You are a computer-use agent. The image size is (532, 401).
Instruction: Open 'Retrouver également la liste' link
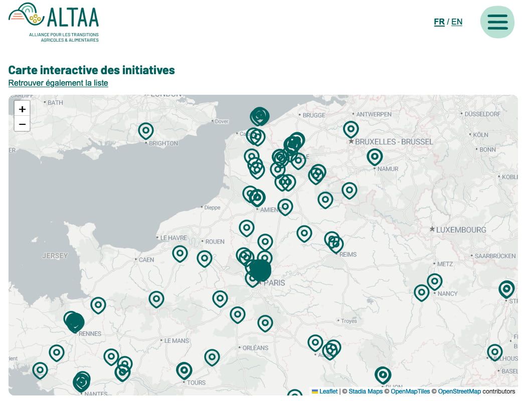click(x=58, y=83)
